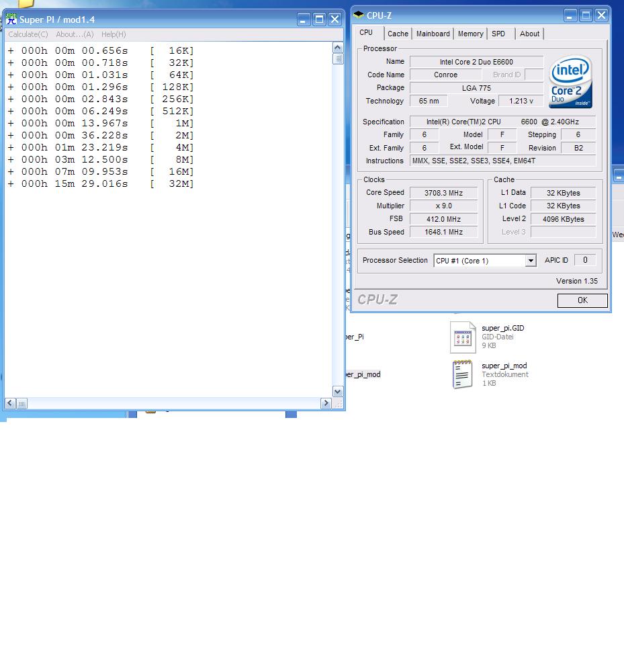Click the Intel Core 2 Duo logo

click(570, 82)
